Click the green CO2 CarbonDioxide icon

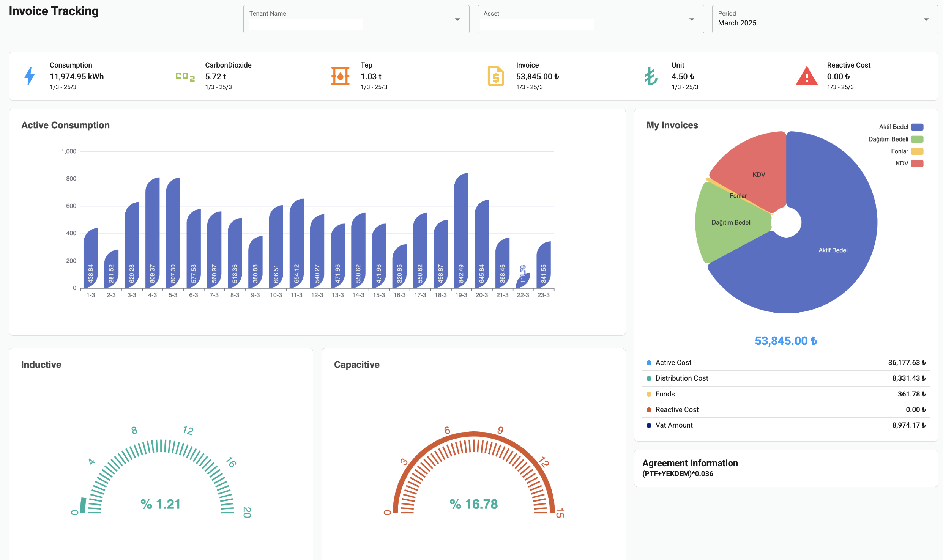click(x=185, y=77)
